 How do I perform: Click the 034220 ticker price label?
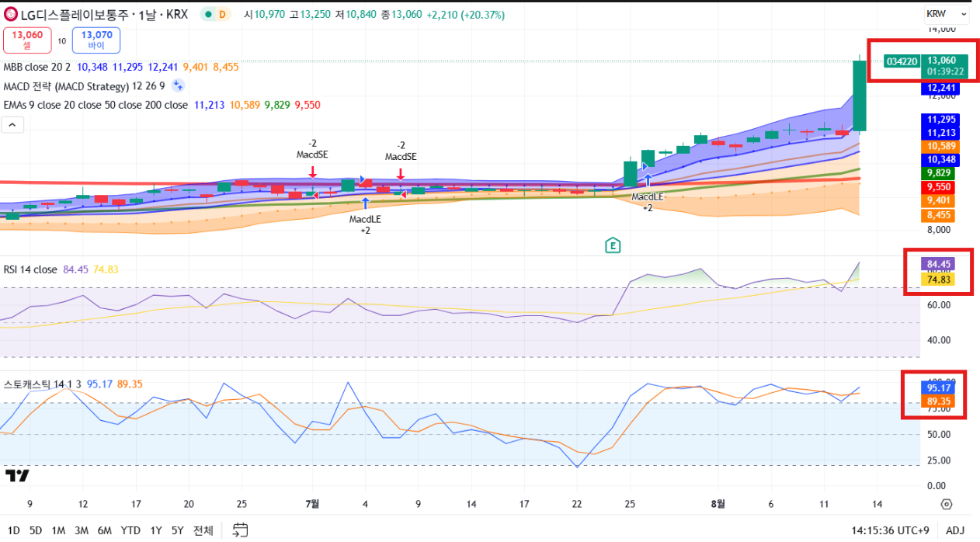point(903,61)
